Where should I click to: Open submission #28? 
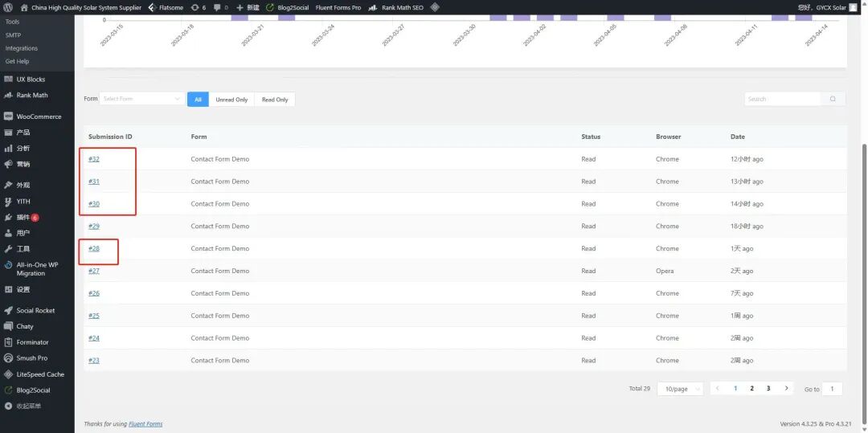coord(94,248)
